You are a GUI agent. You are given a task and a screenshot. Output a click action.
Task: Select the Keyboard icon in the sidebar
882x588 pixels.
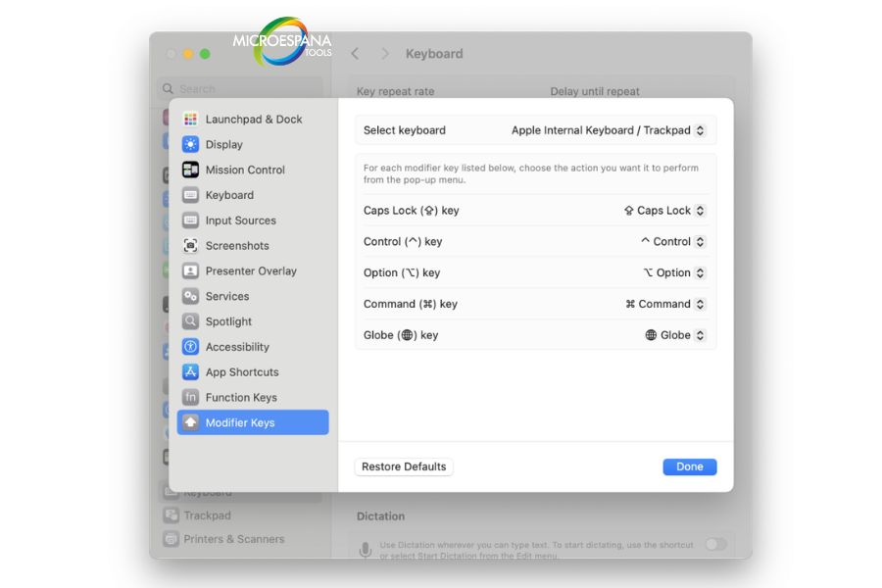coord(189,195)
